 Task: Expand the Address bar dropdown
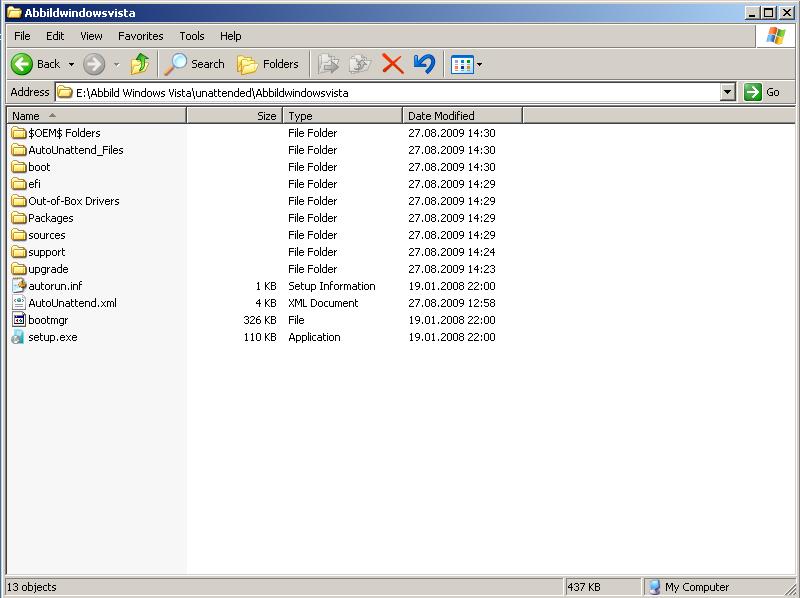point(728,92)
